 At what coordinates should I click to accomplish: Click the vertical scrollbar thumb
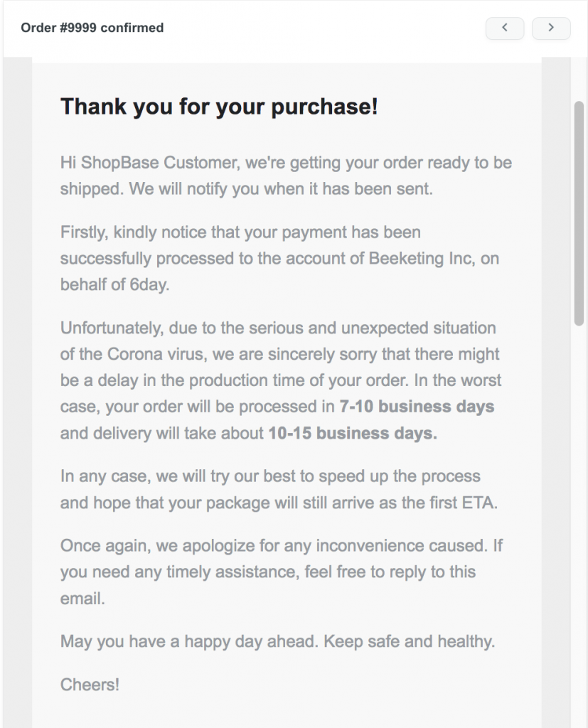tap(579, 213)
